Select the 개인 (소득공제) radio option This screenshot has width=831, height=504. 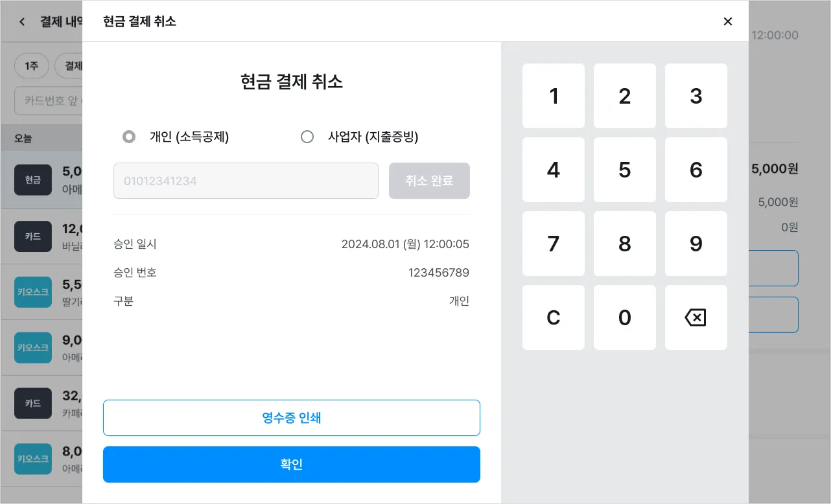(129, 137)
